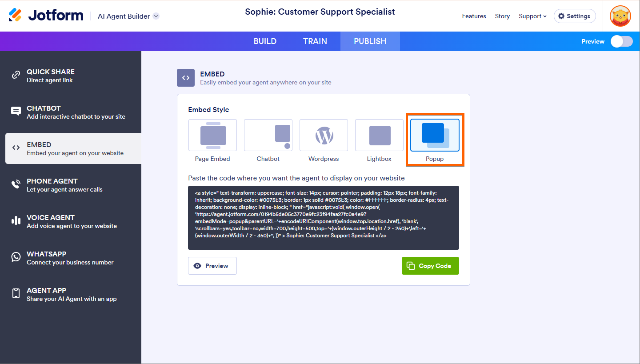This screenshot has height=364, width=640.
Task: Click inside the embed code box
Action: point(324,218)
